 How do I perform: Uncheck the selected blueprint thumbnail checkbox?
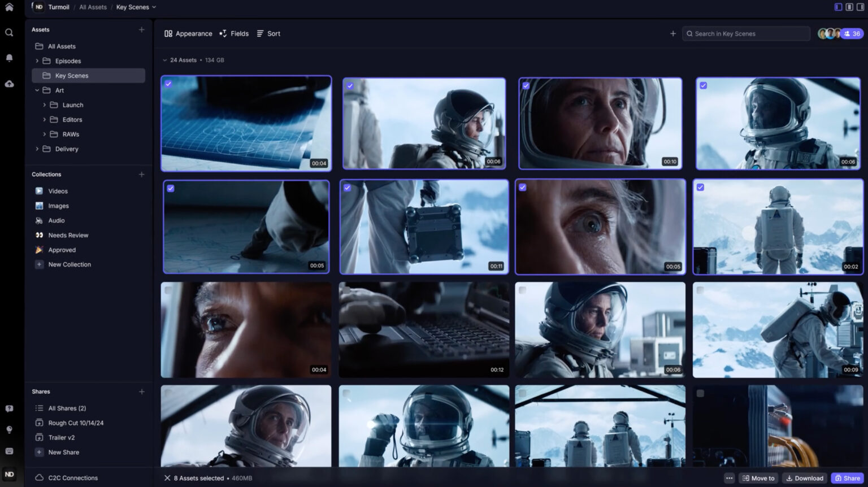coord(170,83)
